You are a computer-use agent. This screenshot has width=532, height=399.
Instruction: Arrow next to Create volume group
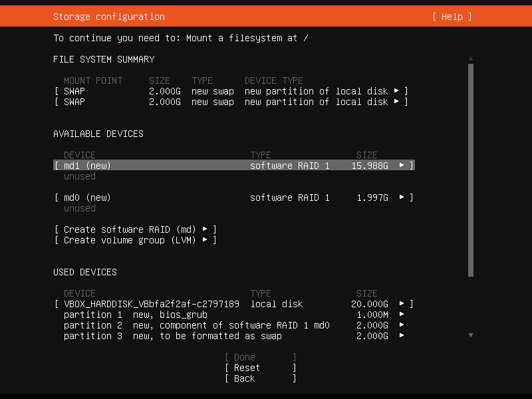pos(205,239)
